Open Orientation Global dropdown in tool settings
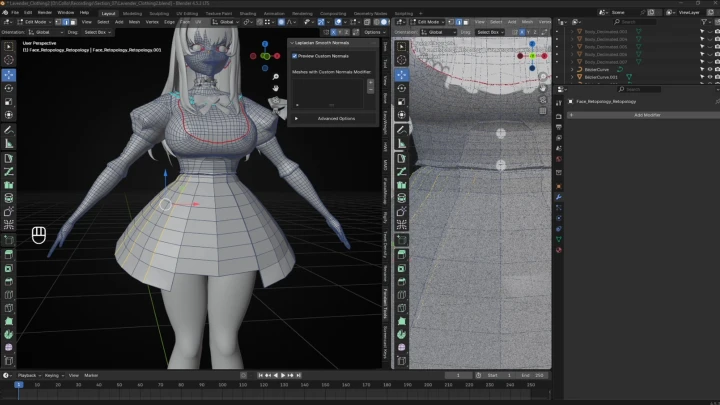 [x=46, y=32]
